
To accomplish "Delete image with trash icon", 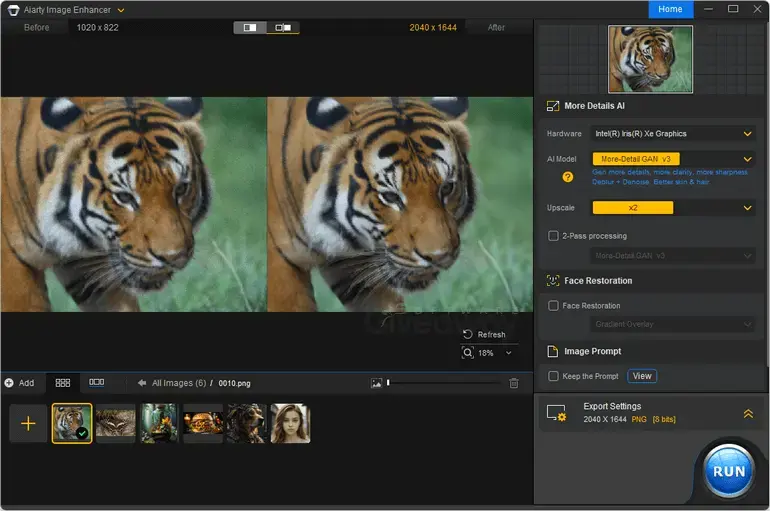I will [514, 383].
